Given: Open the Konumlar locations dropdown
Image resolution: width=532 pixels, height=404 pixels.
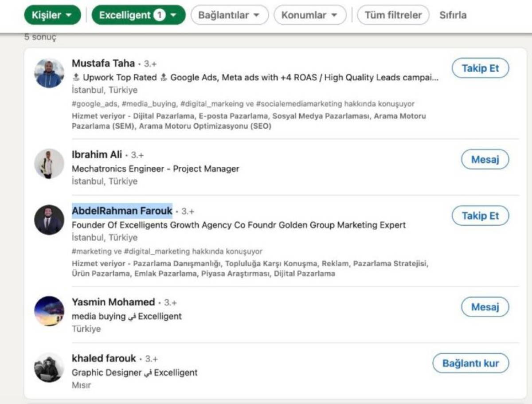Looking at the screenshot, I should 310,15.
